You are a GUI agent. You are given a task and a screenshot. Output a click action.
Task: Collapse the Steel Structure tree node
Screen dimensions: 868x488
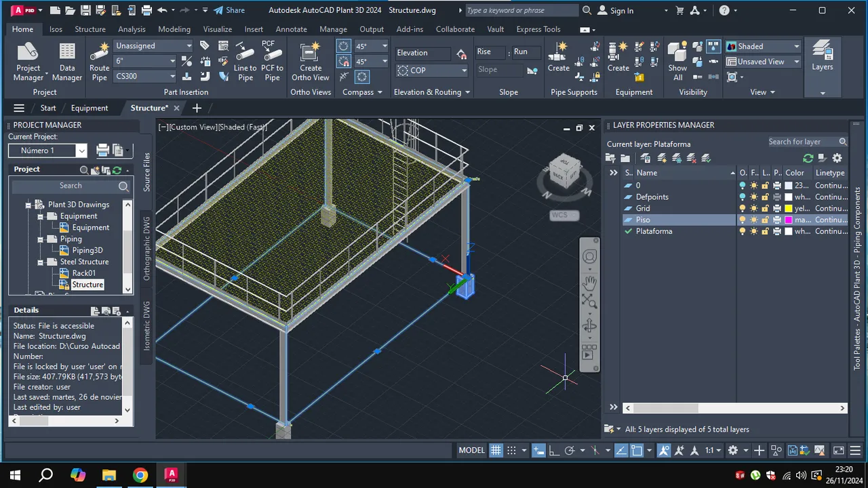[x=41, y=262]
